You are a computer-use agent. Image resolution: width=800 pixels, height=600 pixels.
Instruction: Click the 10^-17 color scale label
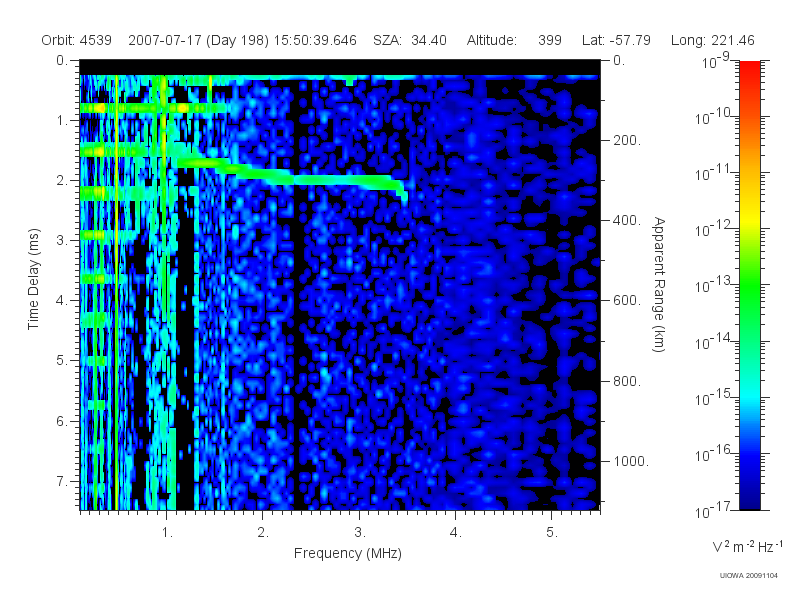pyautogui.click(x=713, y=509)
